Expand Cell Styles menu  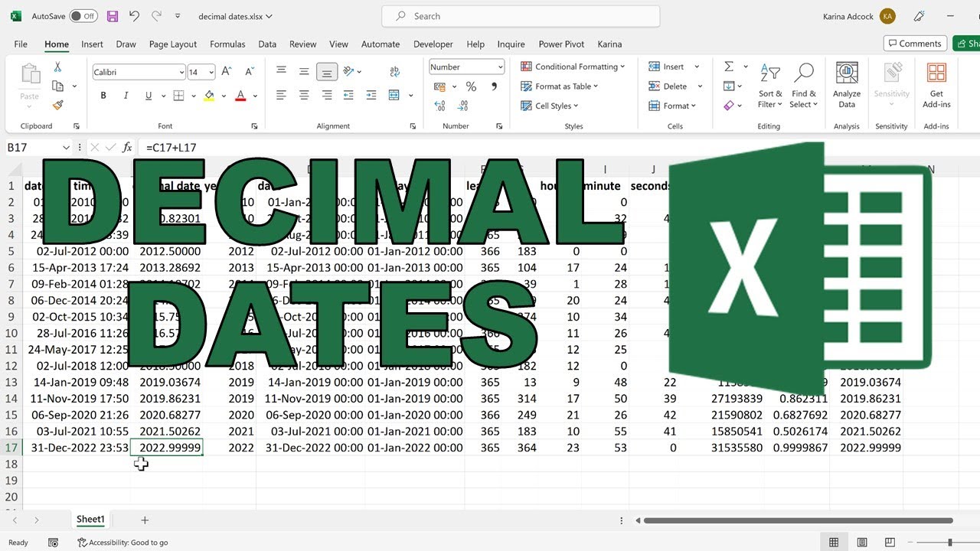pos(550,106)
